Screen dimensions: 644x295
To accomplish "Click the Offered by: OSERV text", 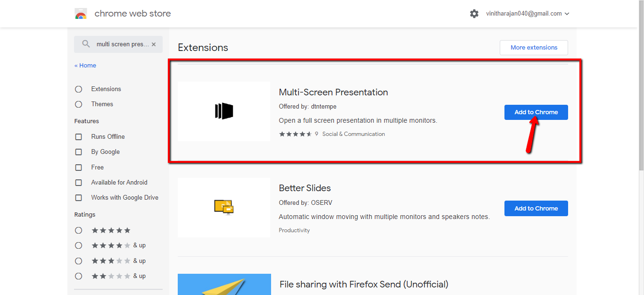I will tap(305, 203).
